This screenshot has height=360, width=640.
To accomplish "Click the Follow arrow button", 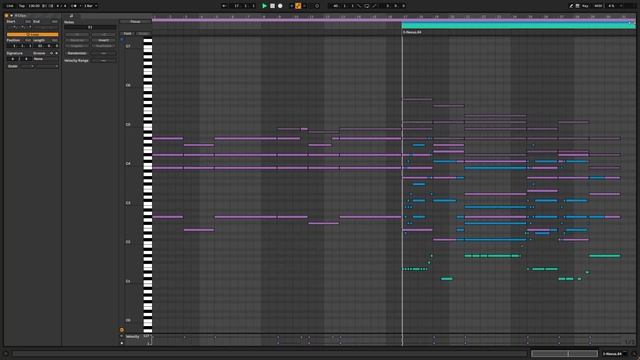I will pos(224,6).
